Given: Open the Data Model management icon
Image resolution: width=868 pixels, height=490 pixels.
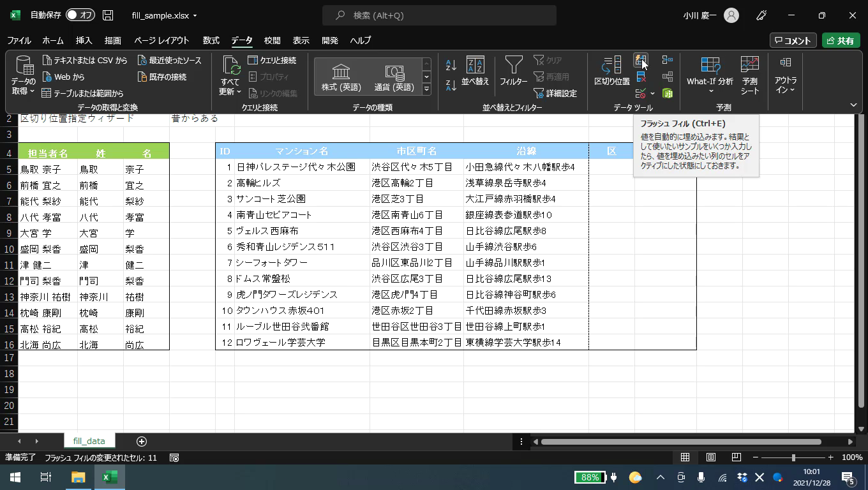Looking at the screenshot, I should tap(668, 94).
